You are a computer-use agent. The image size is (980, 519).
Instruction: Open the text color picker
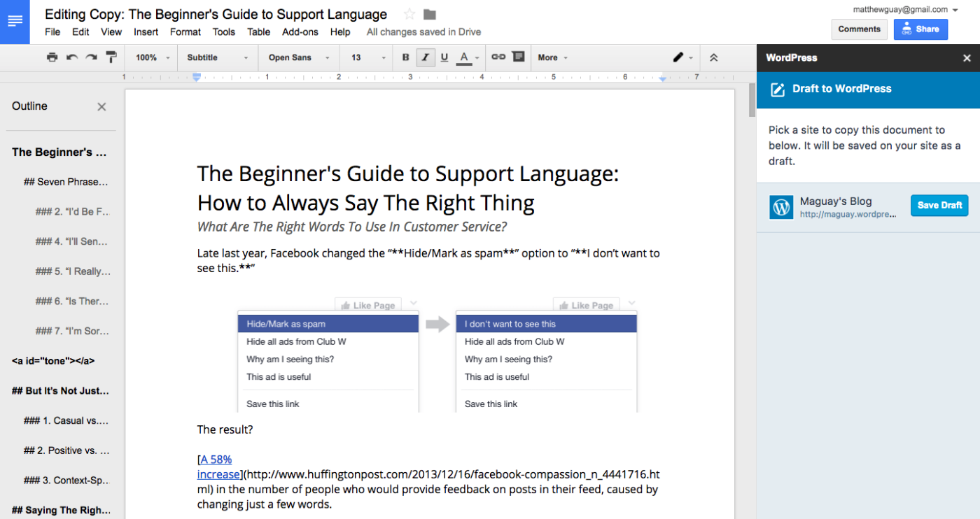468,57
